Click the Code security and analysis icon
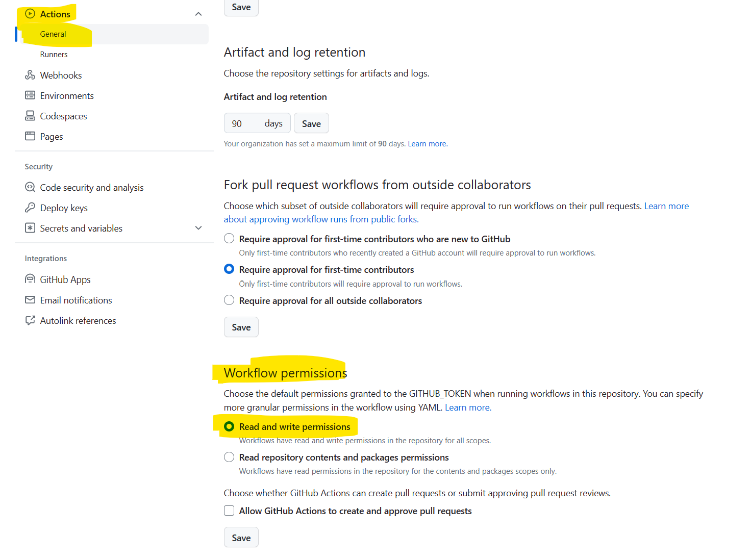 click(x=30, y=187)
